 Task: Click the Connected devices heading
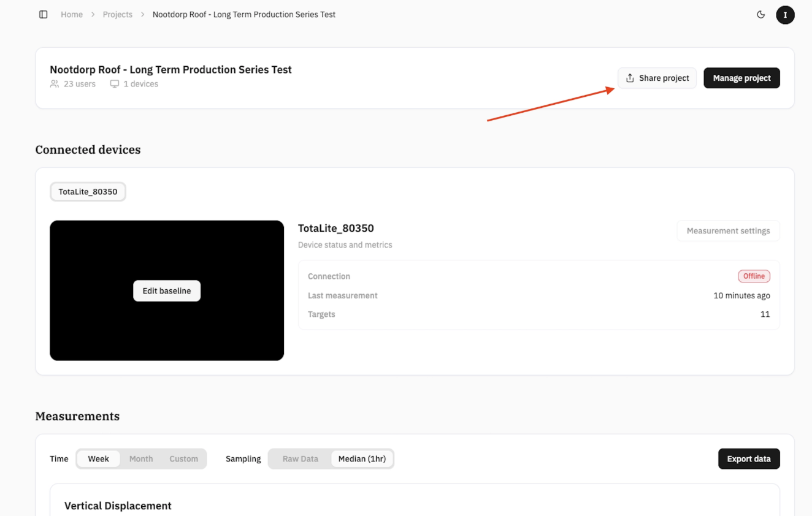click(88, 150)
